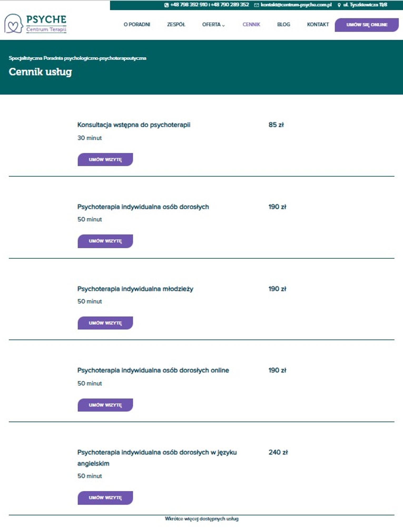Image resolution: width=403 pixels, height=532 pixels.
Task: Click the phone icon in top bar
Action: (x=166, y=5)
